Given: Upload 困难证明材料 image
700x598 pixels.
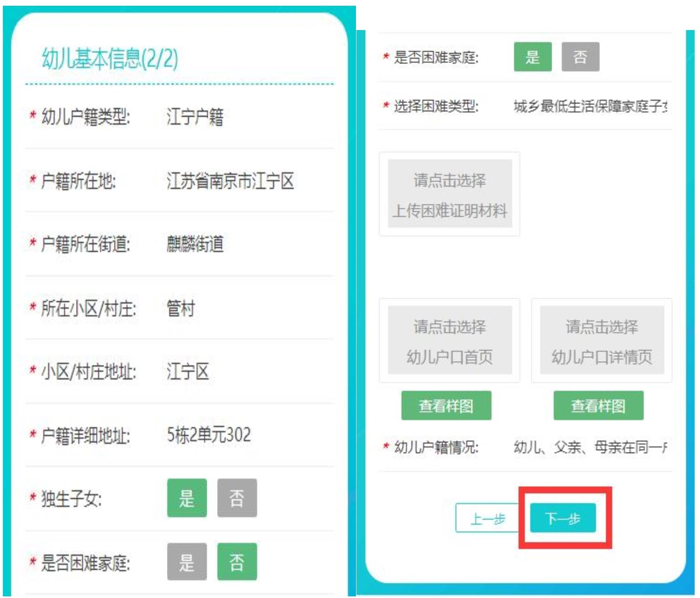Looking at the screenshot, I should pyautogui.click(x=449, y=194).
